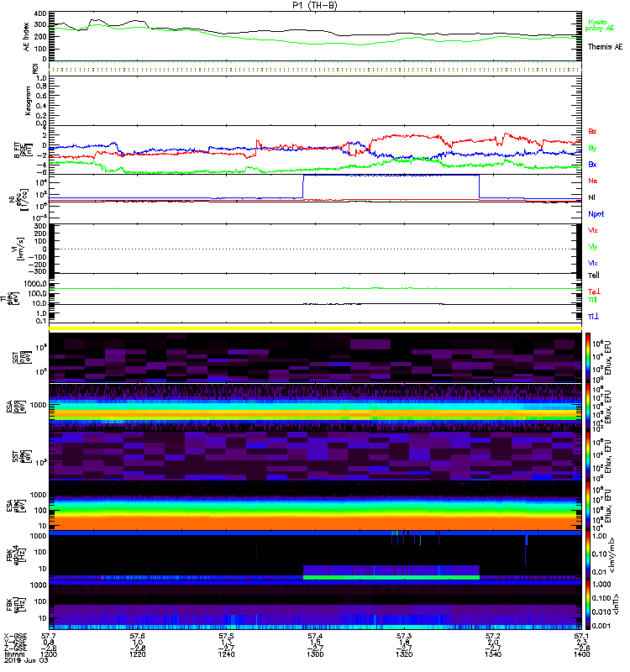Click the 'ROI' panel label

pyautogui.click(x=36, y=69)
